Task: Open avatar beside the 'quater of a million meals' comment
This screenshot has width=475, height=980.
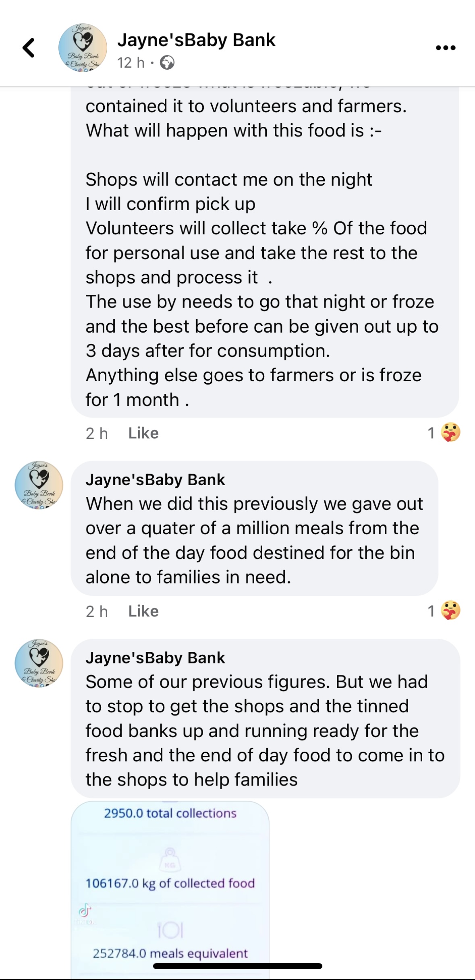Action: [39, 485]
